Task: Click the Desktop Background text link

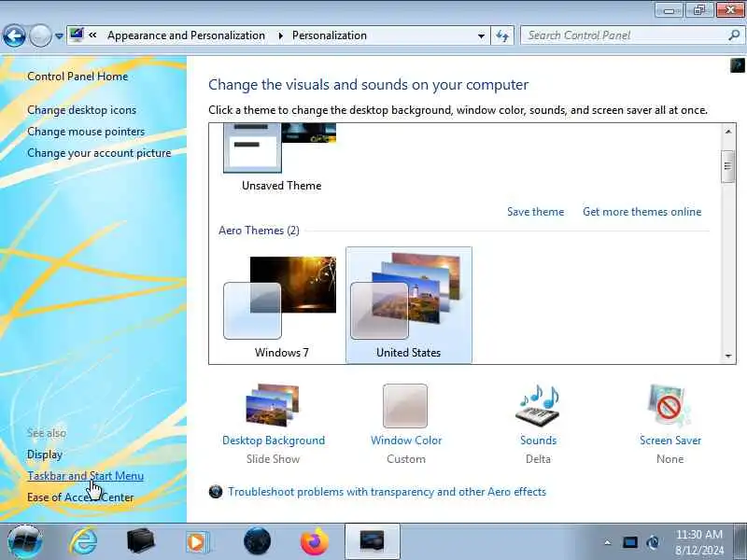Action: pos(274,441)
